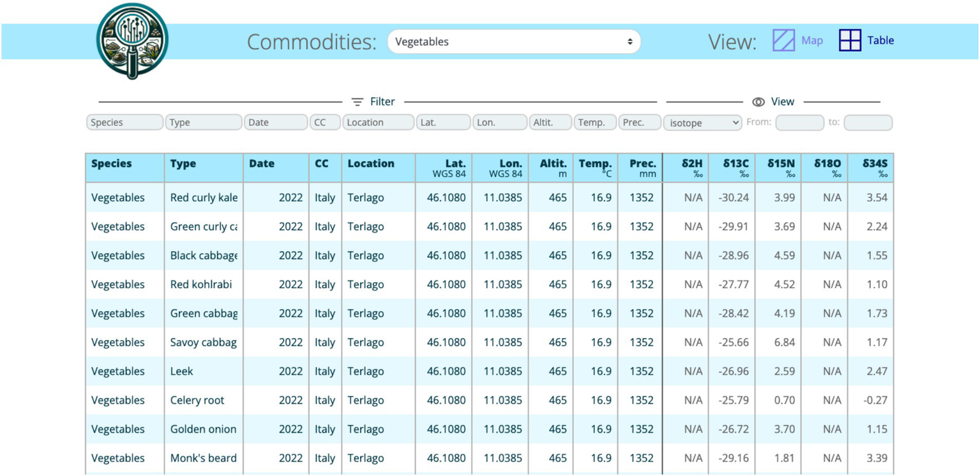Select the Celery root table row
Image resolution: width=980 pixels, height=476 pixels.
[x=197, y=401]
